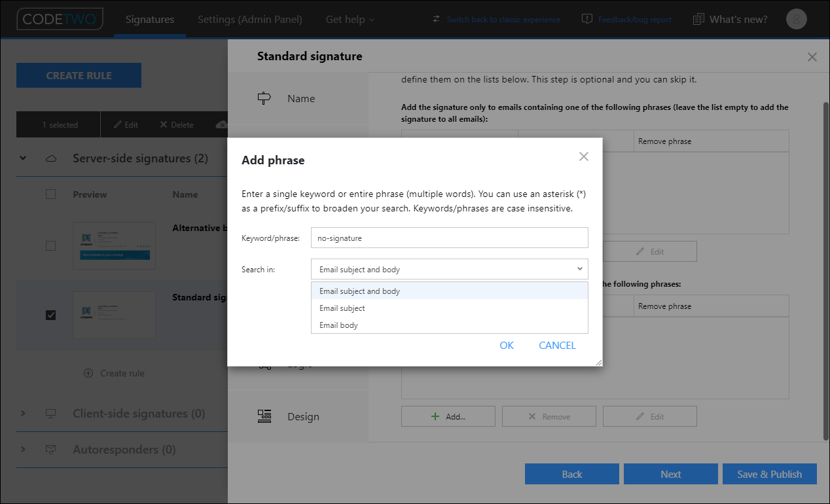
Task: Click the switch arrows icon in header
Action: coord(437,19)
